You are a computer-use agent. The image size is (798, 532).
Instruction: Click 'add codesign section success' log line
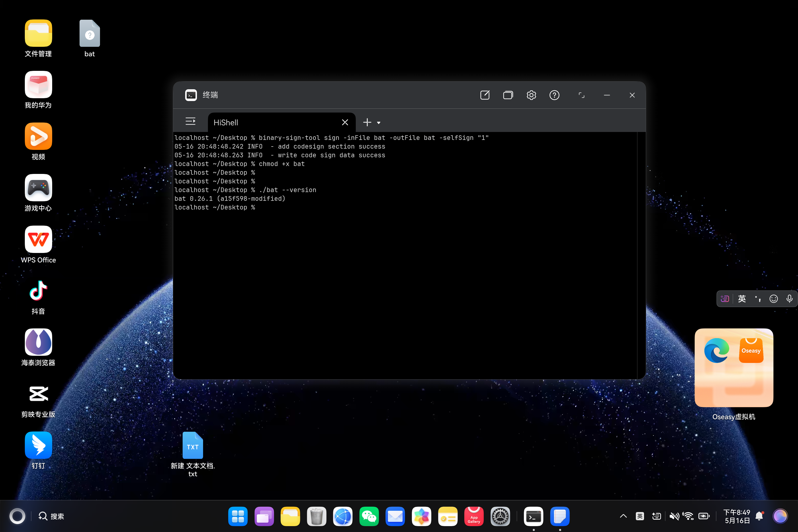(280, 147)
